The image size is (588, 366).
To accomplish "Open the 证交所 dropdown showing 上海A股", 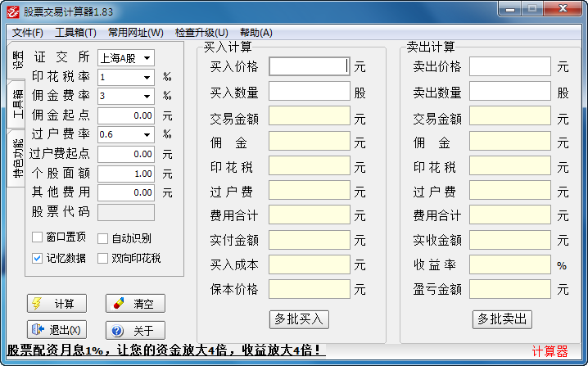I will coord(126,58).
